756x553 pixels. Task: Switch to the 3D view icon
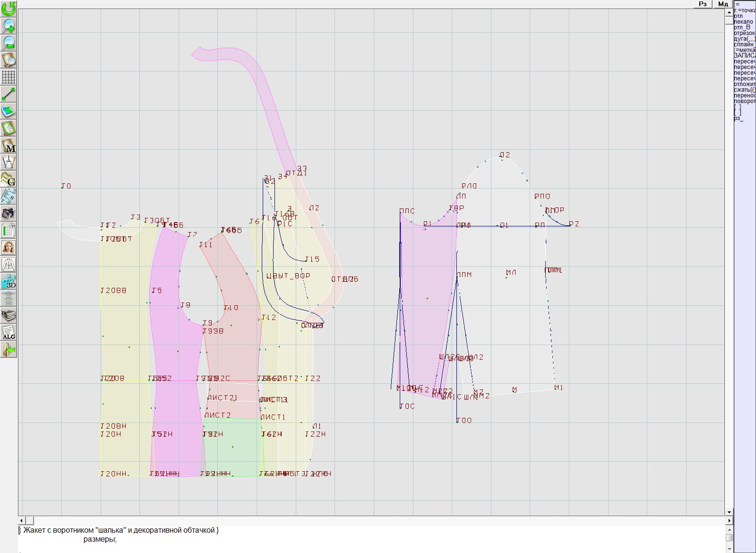pyautogui.click(x=9, y=282)
